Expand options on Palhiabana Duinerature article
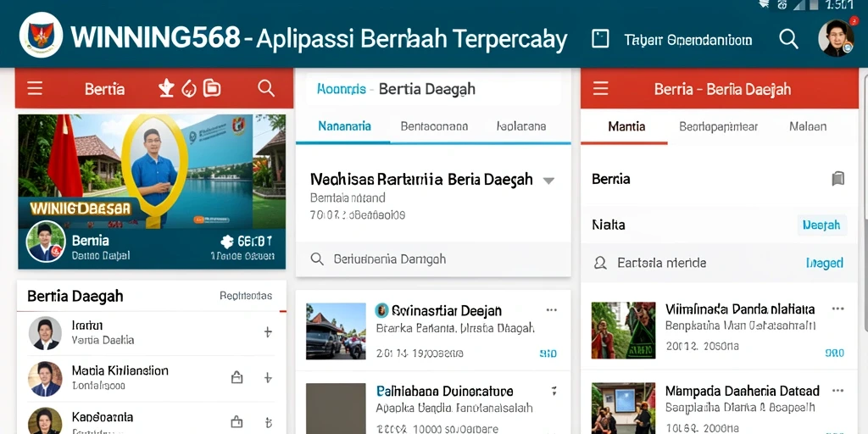 [554, 392]
